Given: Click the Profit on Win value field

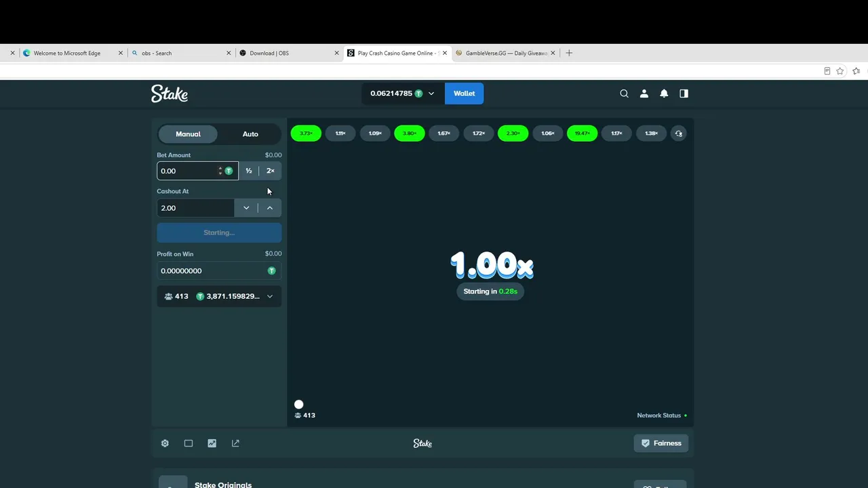Looking at the screenshot, I should point(219,270).
